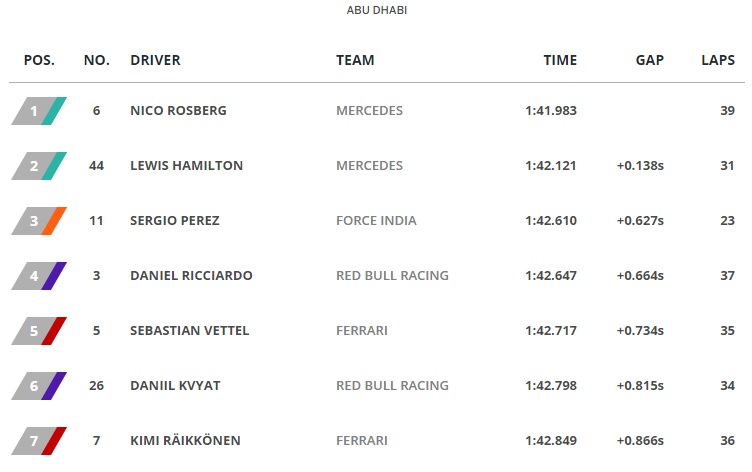Click Kimi Räikkönen's time 1:42.849
Viewport: 752px width, 472px height.
click(550, 440)
